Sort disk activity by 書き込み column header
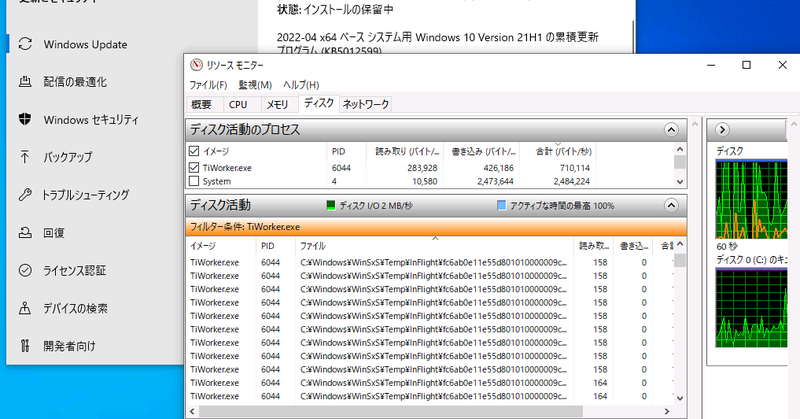This screenshot has height=419, width=800. 634,246
